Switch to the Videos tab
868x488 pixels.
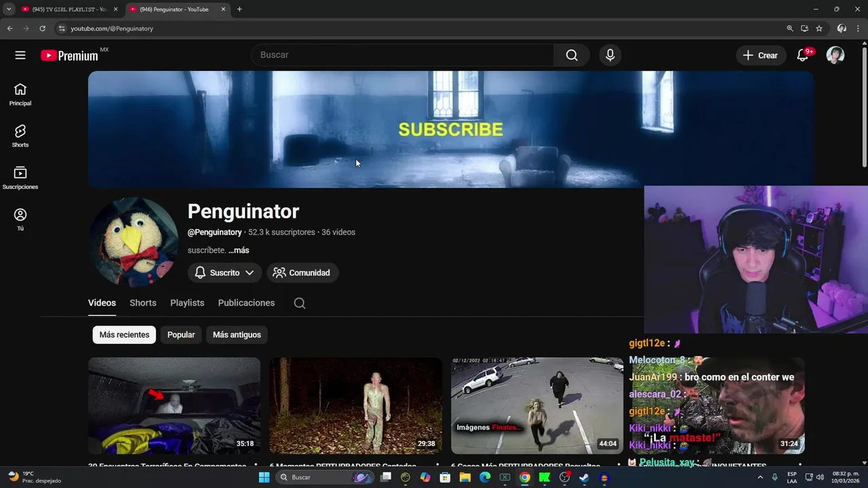pos(102,303)
